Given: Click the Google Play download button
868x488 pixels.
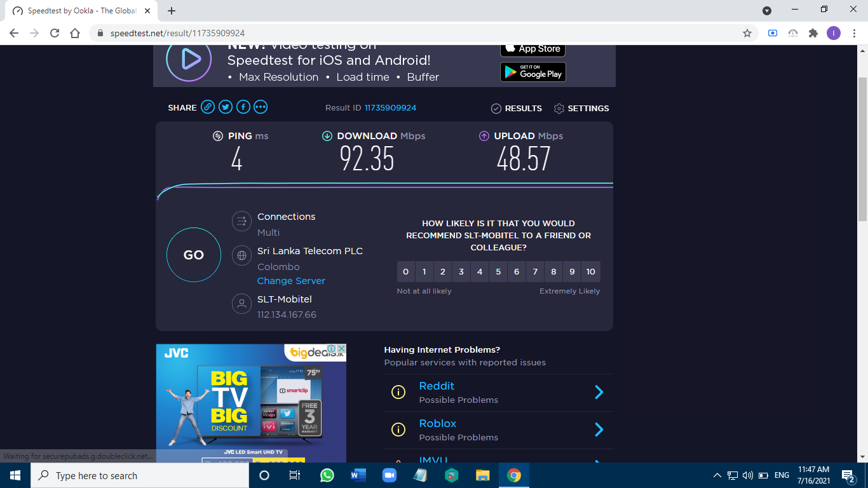Looking at the screenshot, I should 532,72.
